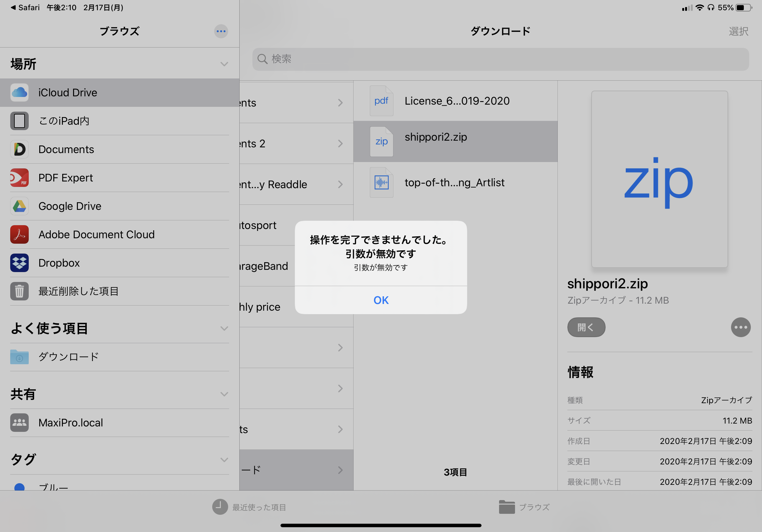Click the License pdf file icon
The width and height of the screenshot is (762, 532).
coord(381,101)
